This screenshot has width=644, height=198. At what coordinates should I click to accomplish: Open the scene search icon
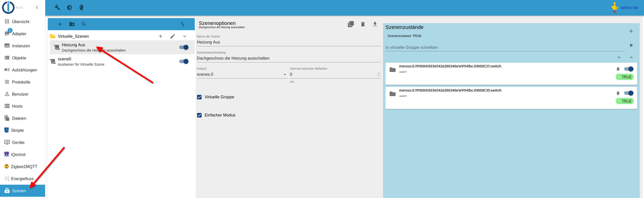(84, 24)
